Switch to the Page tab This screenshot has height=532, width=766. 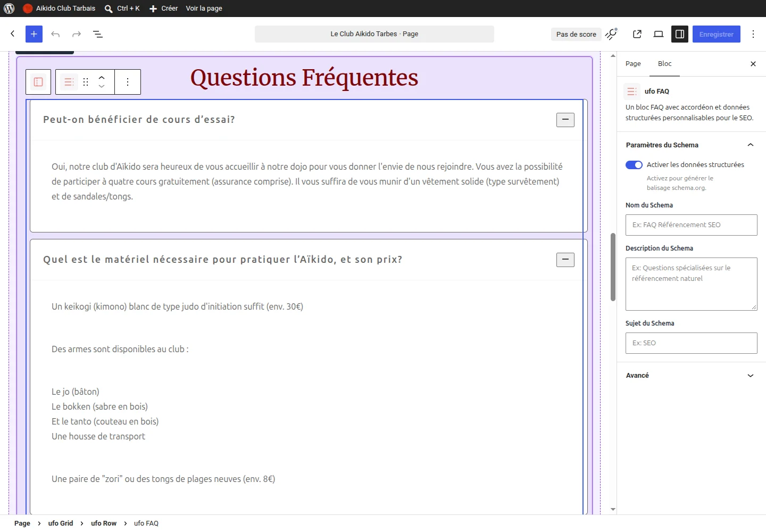coord(633,64)
